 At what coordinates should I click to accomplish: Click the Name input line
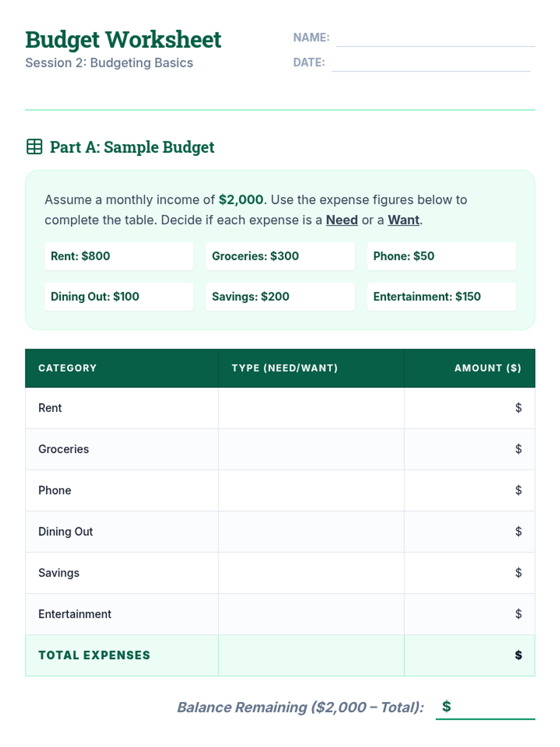tap(435, 38)
